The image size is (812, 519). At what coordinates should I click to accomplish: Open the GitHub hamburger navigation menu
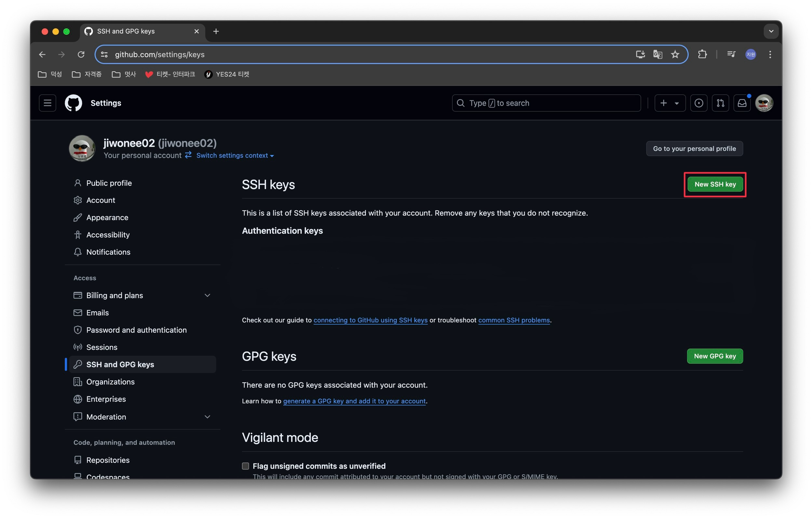pos(47,103)
